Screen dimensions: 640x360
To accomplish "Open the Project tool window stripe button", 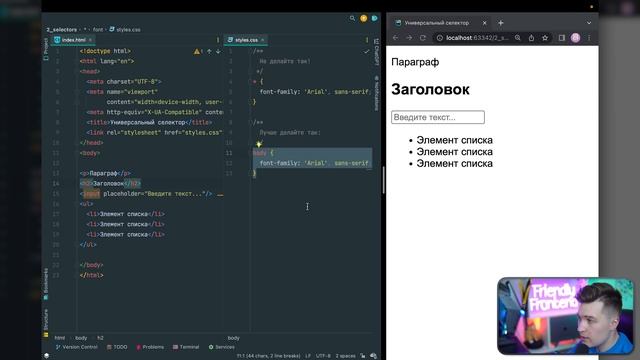I will [x=46, y=49].
